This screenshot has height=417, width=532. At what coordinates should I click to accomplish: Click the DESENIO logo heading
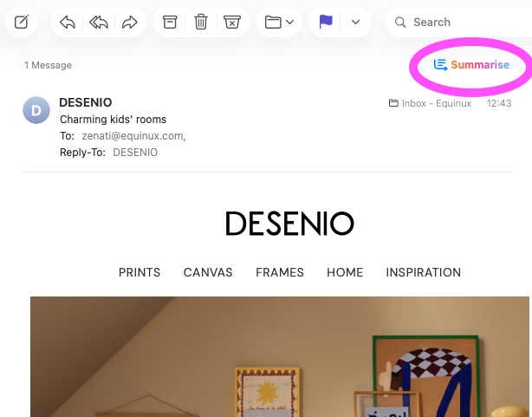pos(289,224)
